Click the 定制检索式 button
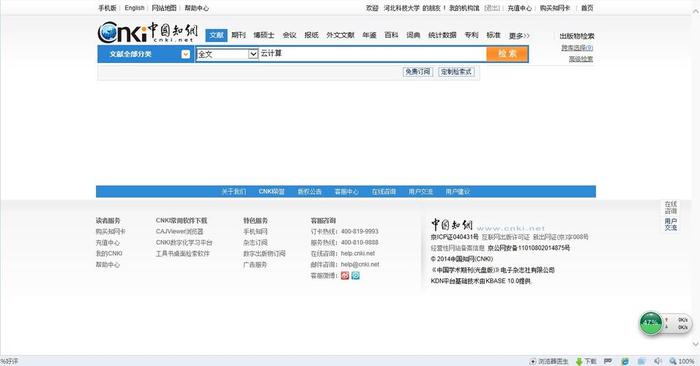 pos(456,71)
